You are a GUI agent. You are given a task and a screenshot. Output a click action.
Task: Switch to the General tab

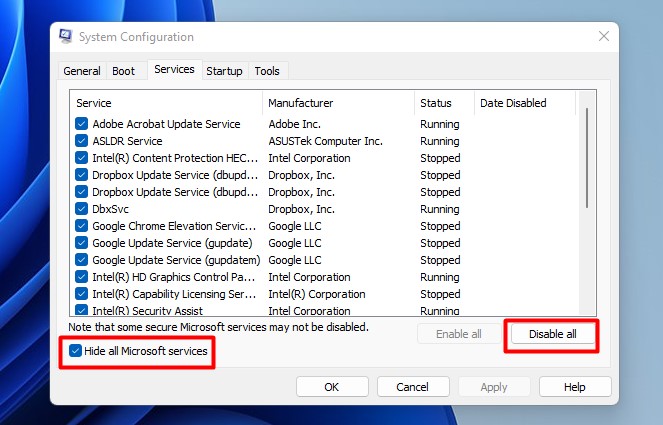point(82,71)
